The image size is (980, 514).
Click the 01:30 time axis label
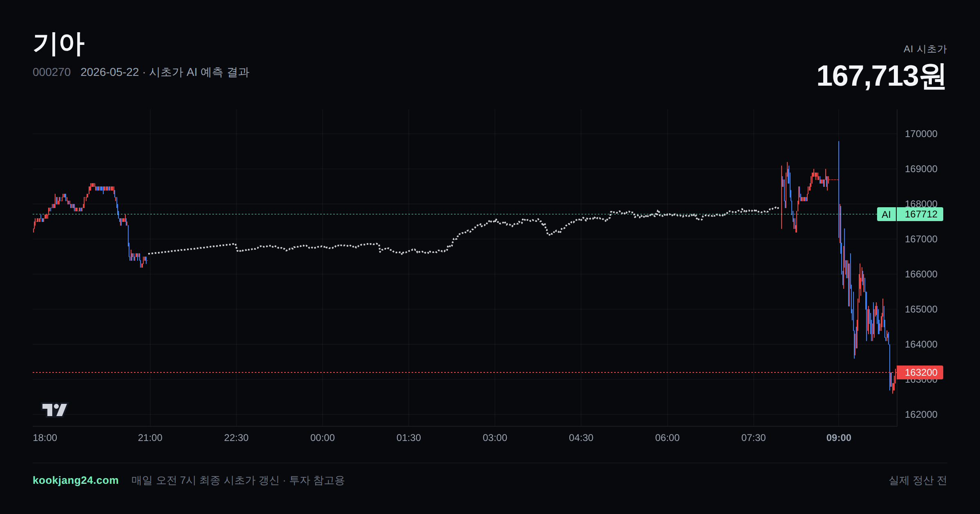408,438
